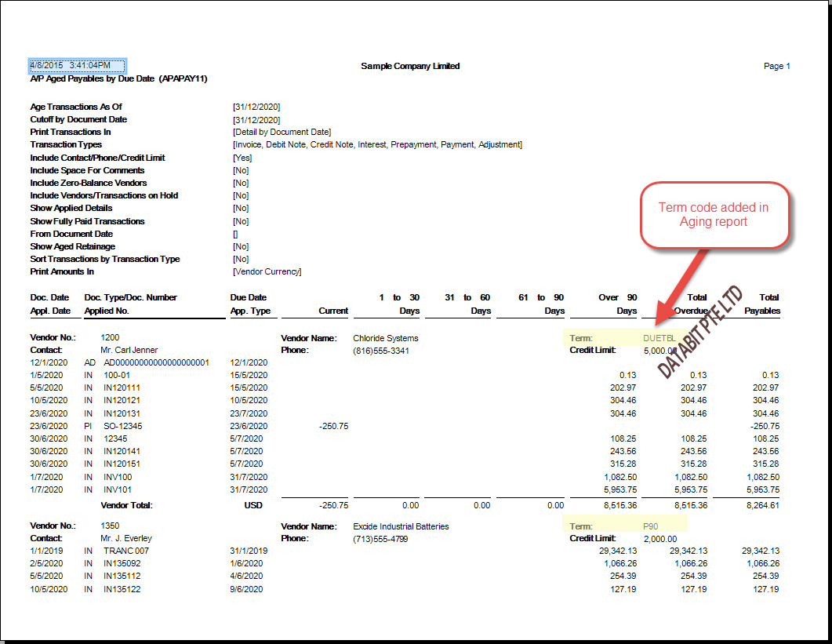Click the [Yes] value for Include Contact/Phone/Credit Limit

tap(242, 158)
